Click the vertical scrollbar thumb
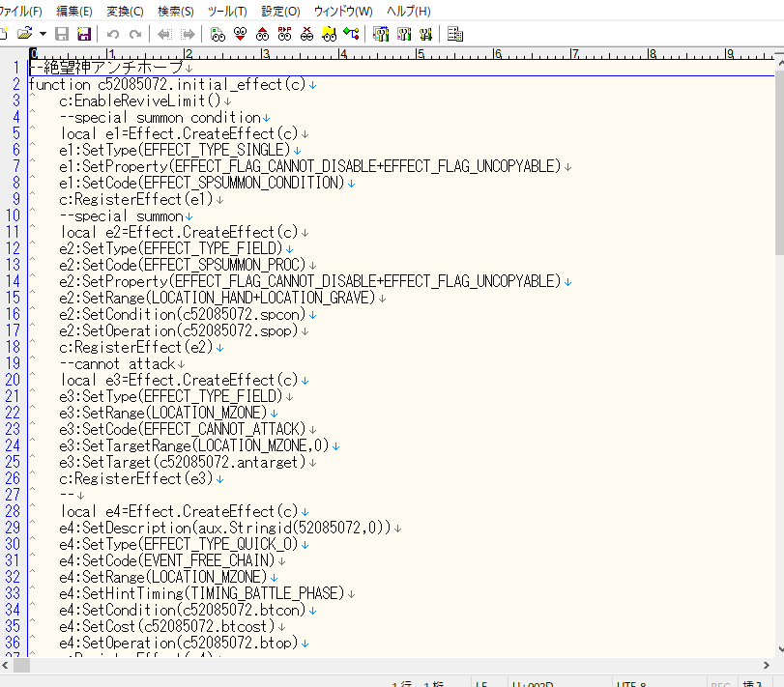Image resolution: width=784 pixels, height=687 pixels. tap(779, 162)
